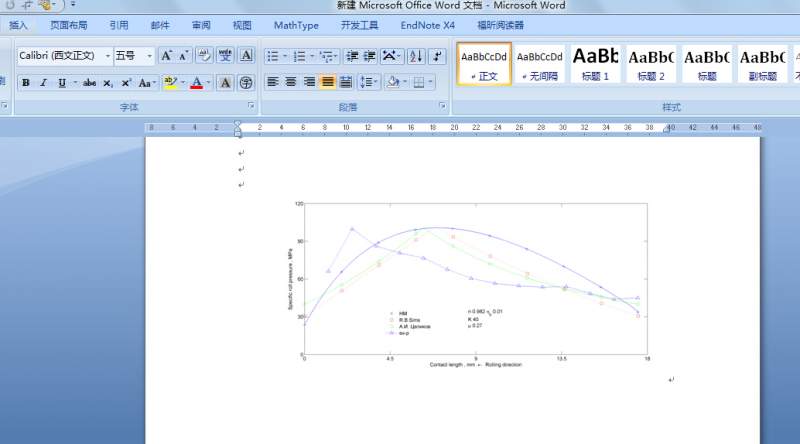This screenshot has height=444, width=800.
Task: Switch to the 审阅 tab
Action: pos(201,26)
